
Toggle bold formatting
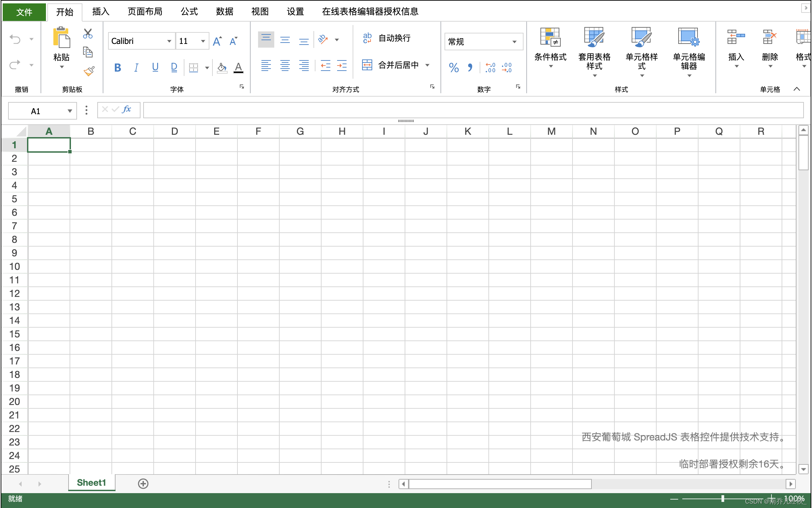point(117,67)
